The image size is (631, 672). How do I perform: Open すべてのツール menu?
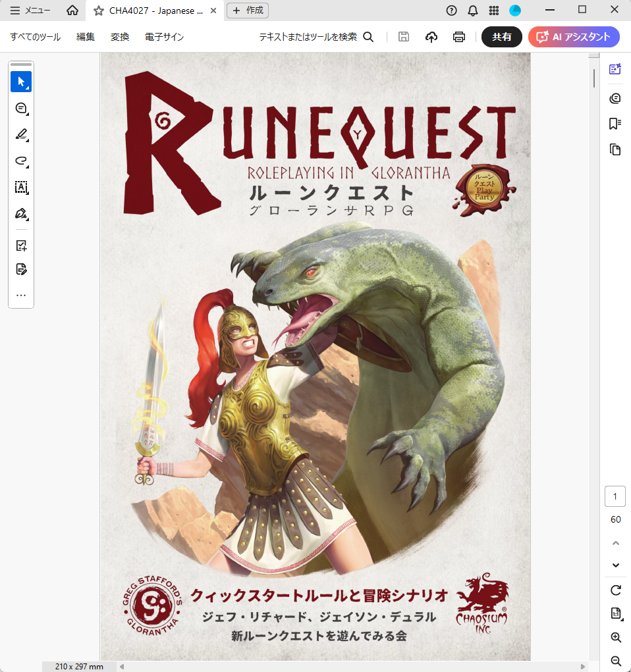click(36, 37)
